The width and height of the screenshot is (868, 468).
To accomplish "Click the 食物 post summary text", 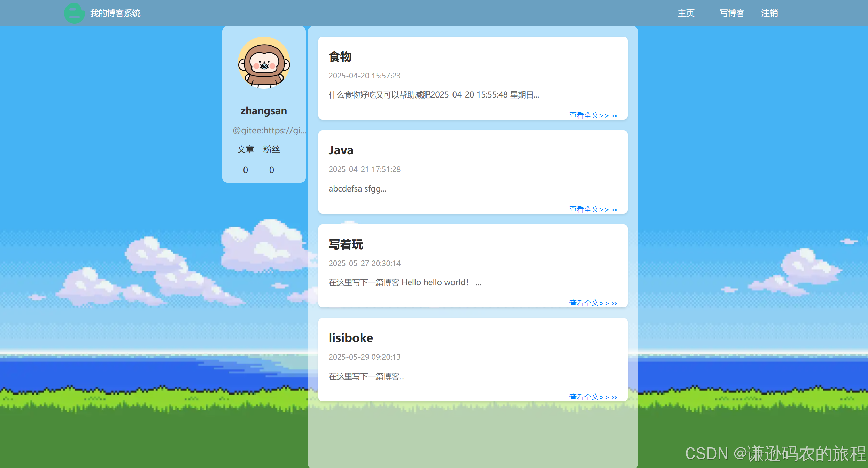I will pos(434,95).
